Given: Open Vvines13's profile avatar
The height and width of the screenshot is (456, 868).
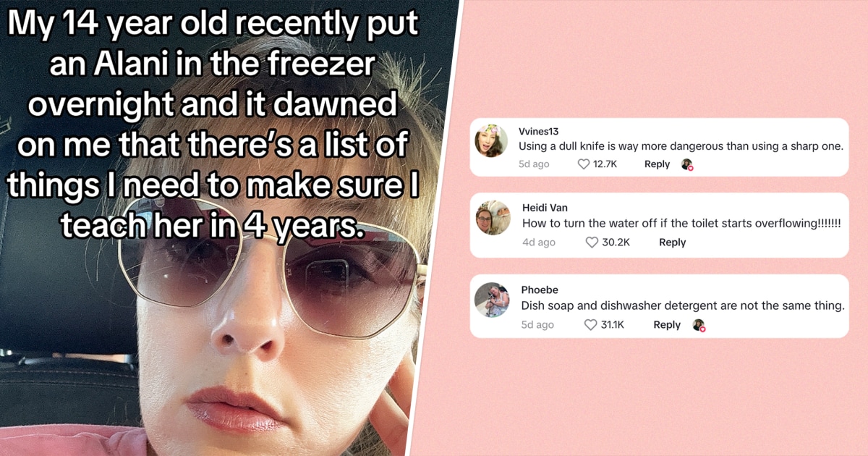Looking at the screenshot, I should point(491,140).
